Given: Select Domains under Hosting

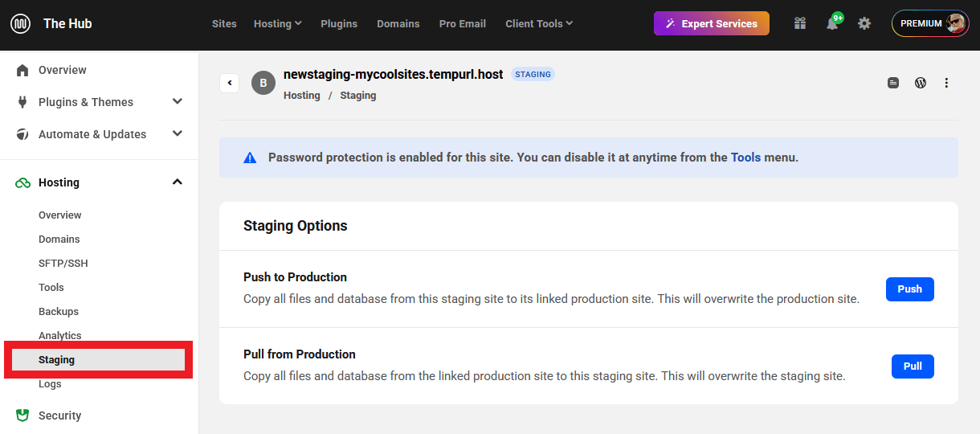Looking at the screenshot, I should [x=59, y=240].
